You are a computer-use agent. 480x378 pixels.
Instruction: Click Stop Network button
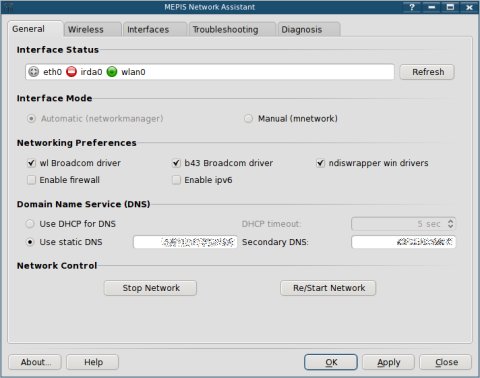150,288
